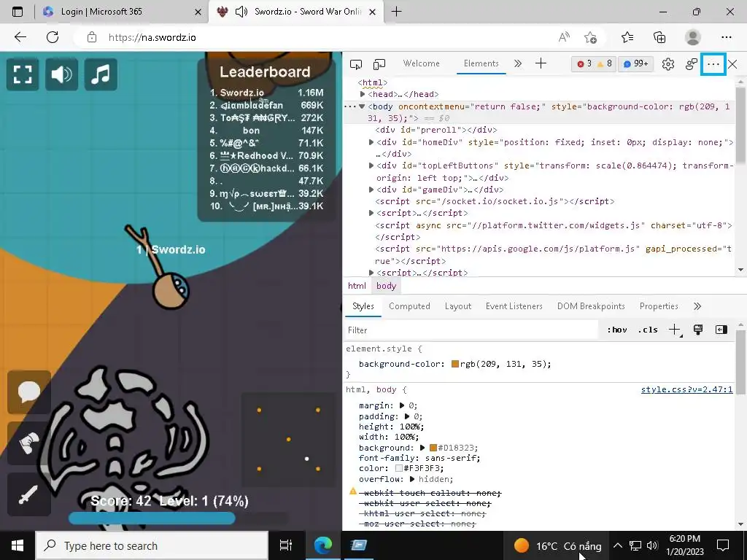Open the Layout pane tab
This screenshot has height=560, width=747.
[x=458, y=306]
